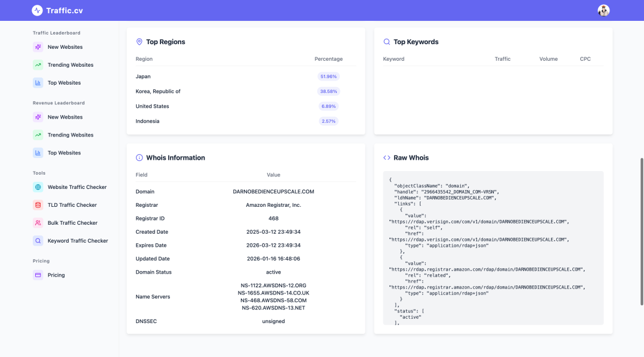Click registrar value Amazon Registrar, Inc.
This screenshot has height=357, width=644.
[x=273, y=205]
